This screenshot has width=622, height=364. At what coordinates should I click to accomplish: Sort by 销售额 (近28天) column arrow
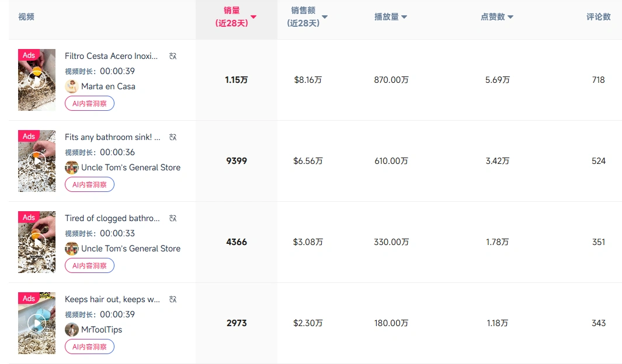(x=325, y=17)
